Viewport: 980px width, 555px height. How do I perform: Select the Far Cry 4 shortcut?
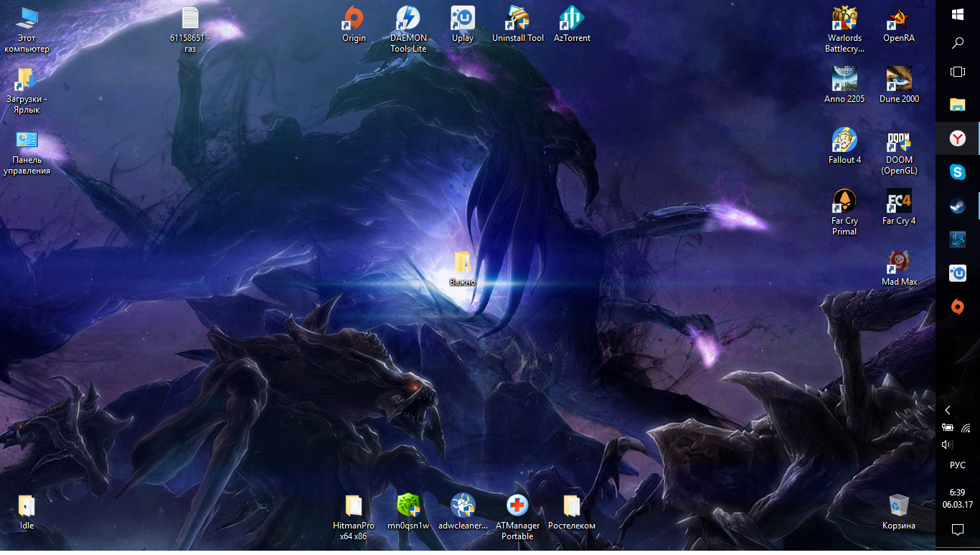[x=899, y=207]
